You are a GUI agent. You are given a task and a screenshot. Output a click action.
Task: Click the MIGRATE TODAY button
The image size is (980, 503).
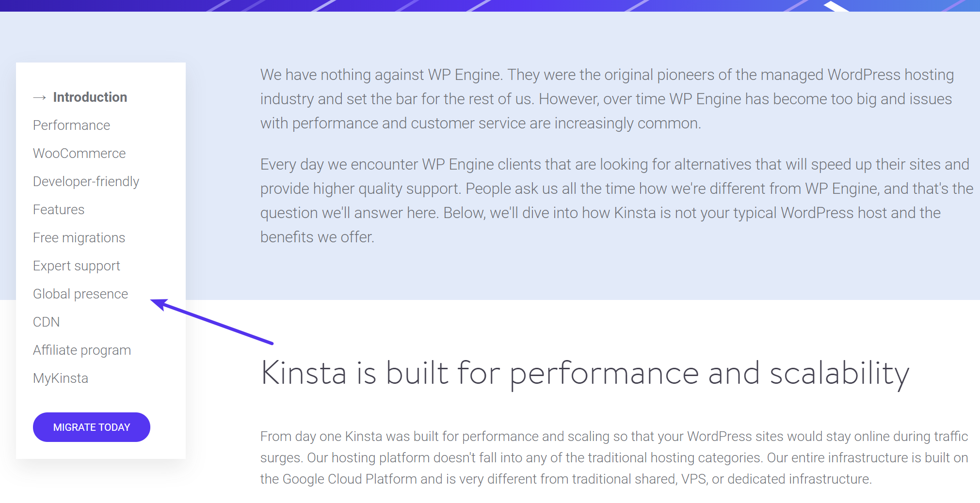click(x=91, y=427)
